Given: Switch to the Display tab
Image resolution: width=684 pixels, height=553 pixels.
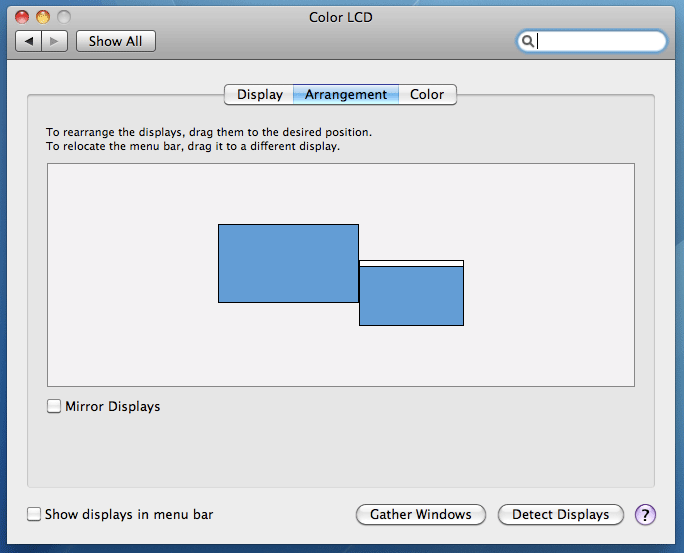Looking at the screenshot, I should (259, 95).
